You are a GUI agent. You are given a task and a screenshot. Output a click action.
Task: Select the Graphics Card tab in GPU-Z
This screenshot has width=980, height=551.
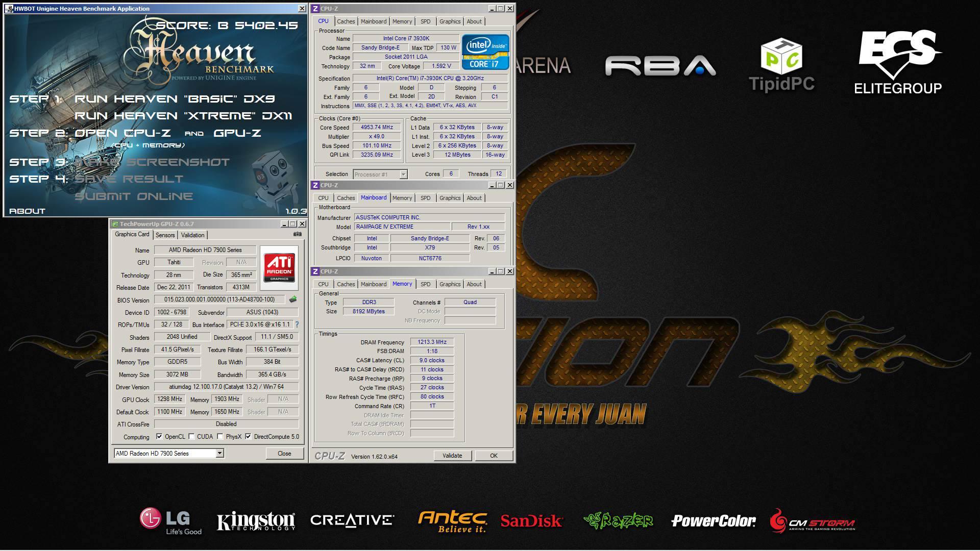coord(132,234)
